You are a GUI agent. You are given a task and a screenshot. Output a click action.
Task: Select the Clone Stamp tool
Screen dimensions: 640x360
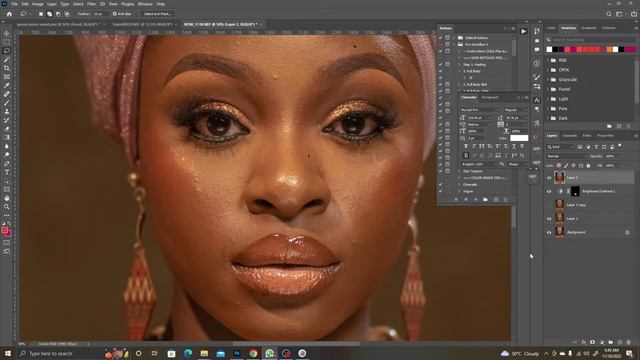pos(7,111)
